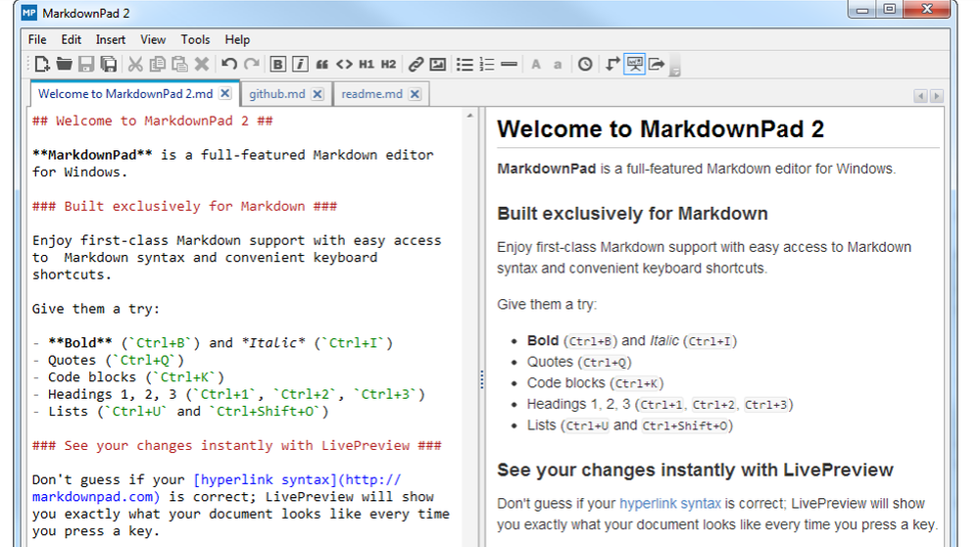Close the github.md tab
Viewport: 980px width, 547px height.
pyautogui.click(x=318, y=94)
